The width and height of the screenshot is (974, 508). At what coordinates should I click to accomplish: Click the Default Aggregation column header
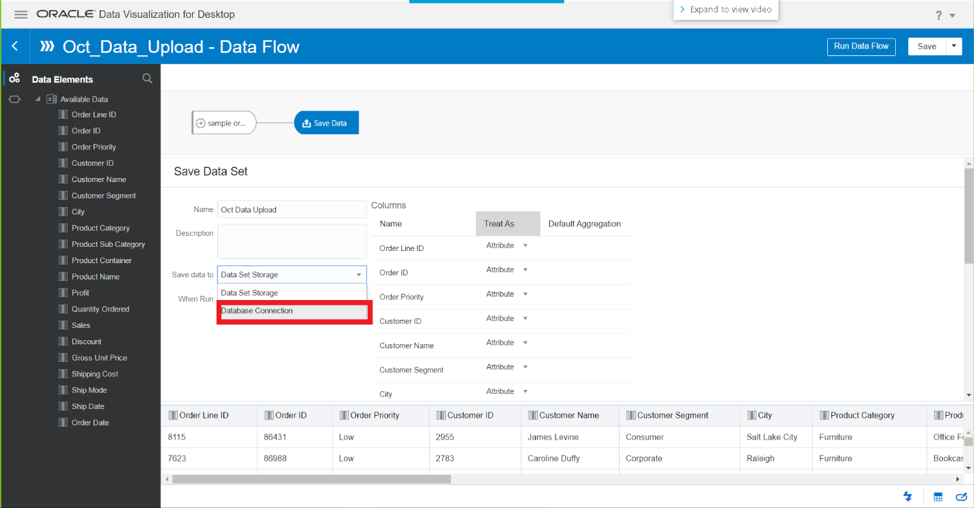coord(585,224)
